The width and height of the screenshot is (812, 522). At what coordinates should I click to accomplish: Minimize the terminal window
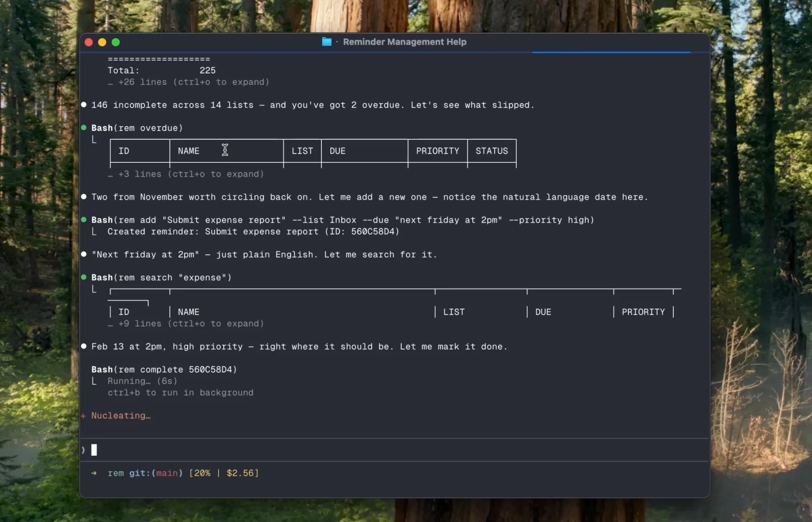102,42
